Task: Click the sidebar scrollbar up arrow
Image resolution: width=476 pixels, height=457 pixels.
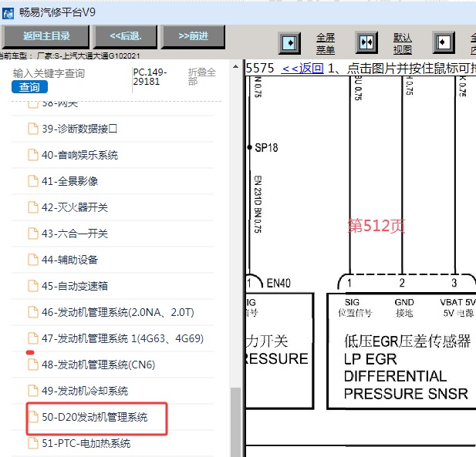Action: tap(235, 66)
